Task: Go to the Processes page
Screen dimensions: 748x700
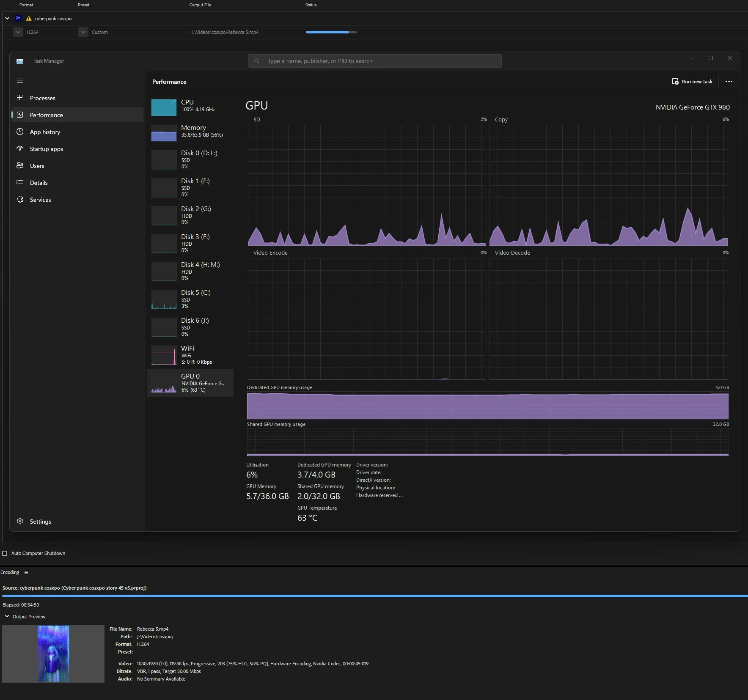Action: point(77,98)
